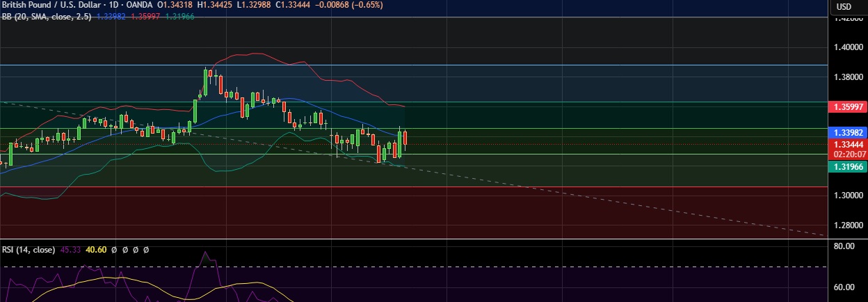The width and height of the screenshot is (868, 302).
Task: Click the green 1.31966 lower band price label
Action: coord(847,166)
